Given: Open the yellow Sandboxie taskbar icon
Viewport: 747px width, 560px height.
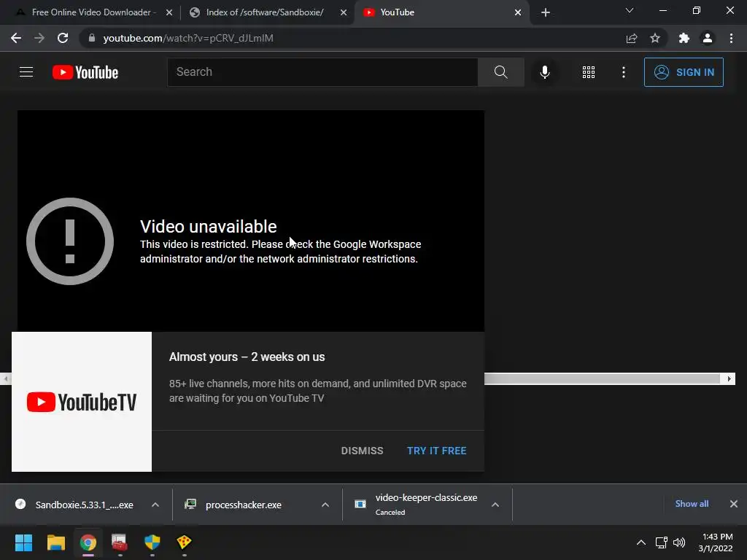Looking at the screenshot, I should (184, 542).
